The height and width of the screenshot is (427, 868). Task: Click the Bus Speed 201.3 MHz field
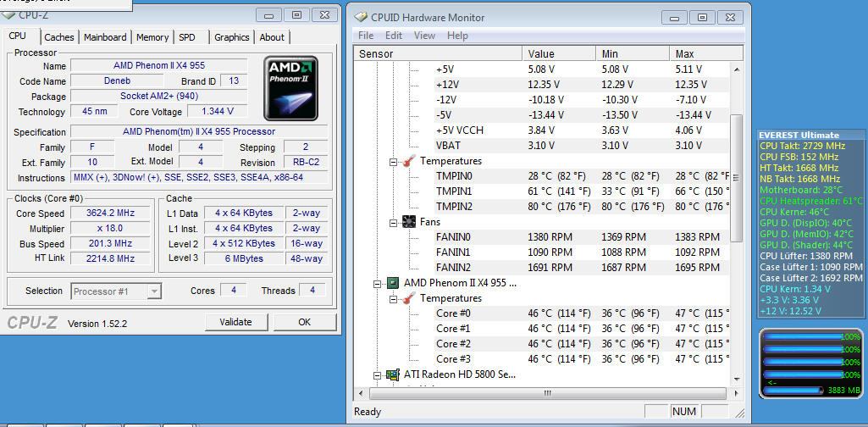(111, 244)
